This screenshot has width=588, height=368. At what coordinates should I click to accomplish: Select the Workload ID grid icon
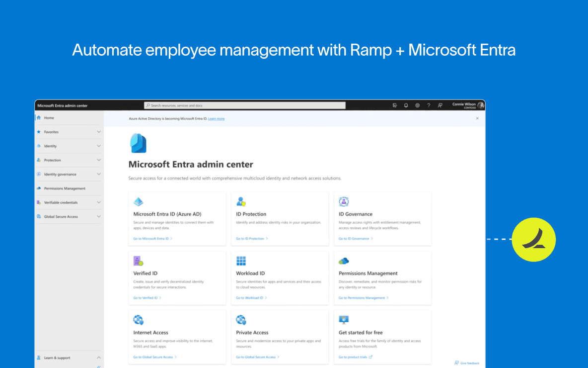click(241, 260)
